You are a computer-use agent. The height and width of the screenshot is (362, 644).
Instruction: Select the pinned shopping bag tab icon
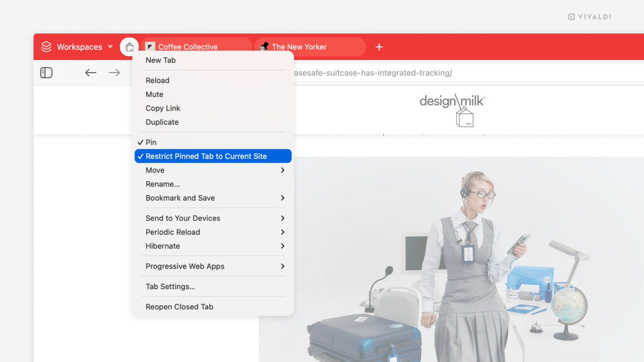[129, 47]
